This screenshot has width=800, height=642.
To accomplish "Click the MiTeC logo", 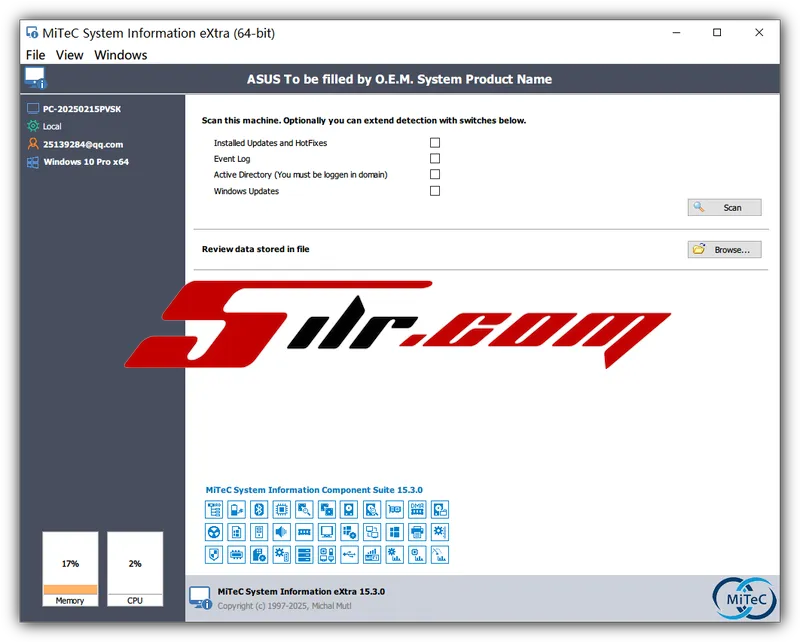I will click(745, 598).
